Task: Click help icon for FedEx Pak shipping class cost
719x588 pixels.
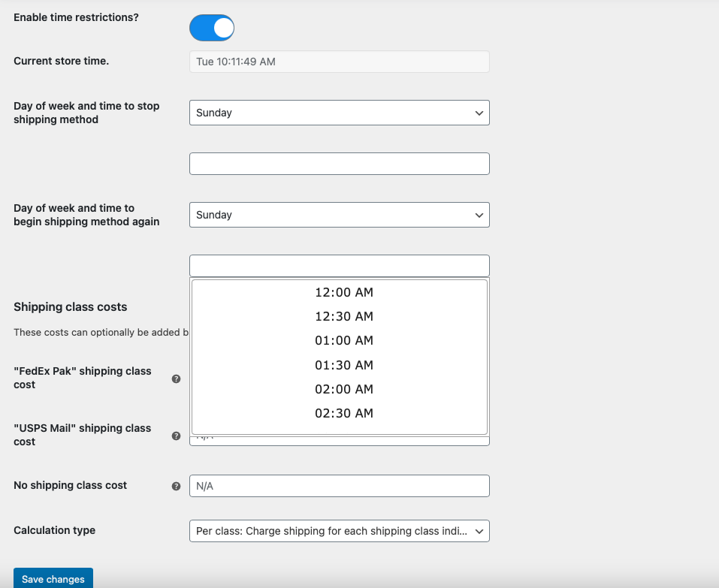Action: pyautogui.click(x=176, y=378)
